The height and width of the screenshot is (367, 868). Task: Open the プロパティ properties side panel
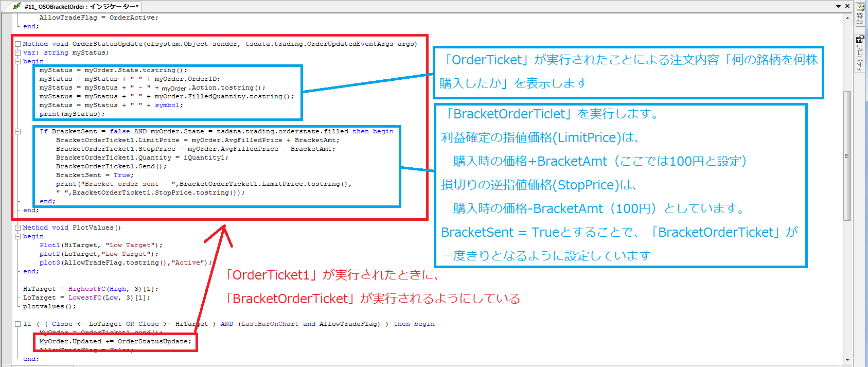860,54
